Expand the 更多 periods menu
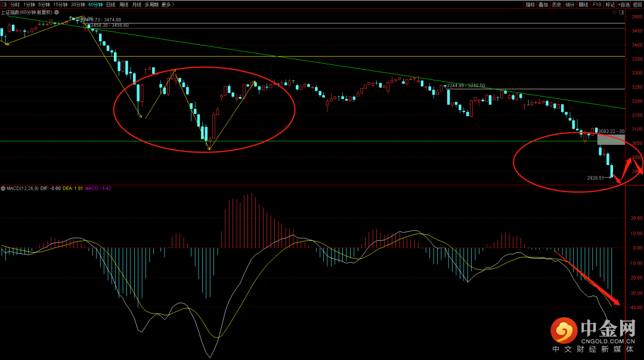 click(x=169, y=4)
